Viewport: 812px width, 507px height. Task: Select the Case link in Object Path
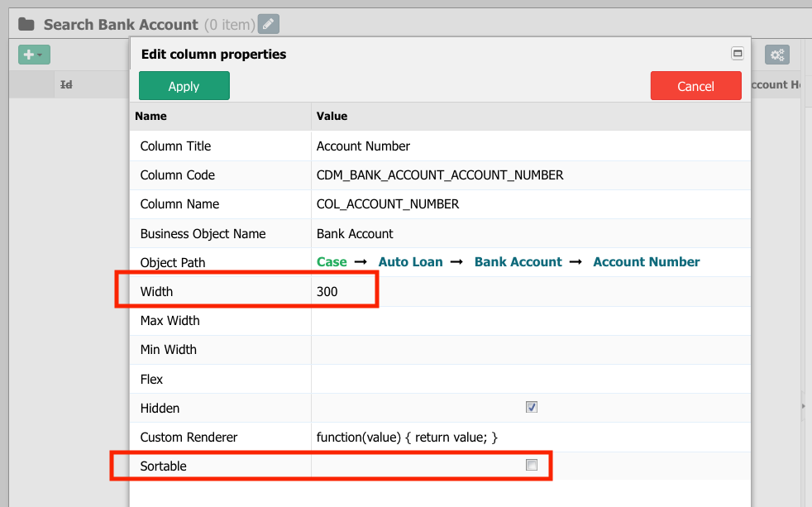[x=332, y=262]
